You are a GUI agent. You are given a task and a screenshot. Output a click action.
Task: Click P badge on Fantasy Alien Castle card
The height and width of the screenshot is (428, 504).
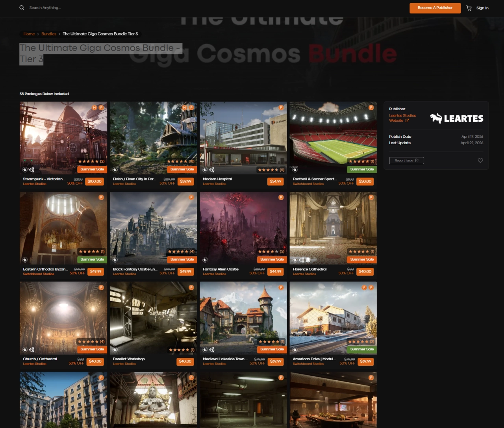[x=281, y=197]
